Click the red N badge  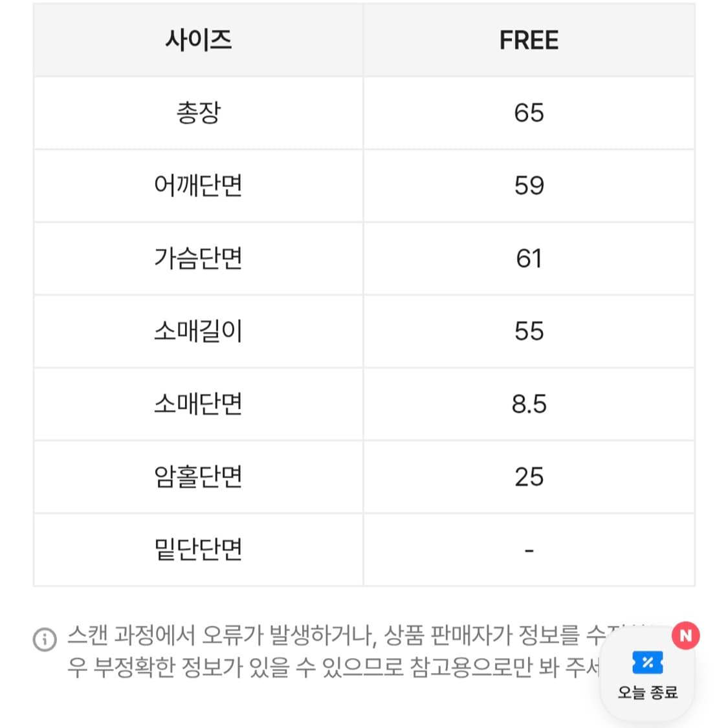[x=685, y=635]
